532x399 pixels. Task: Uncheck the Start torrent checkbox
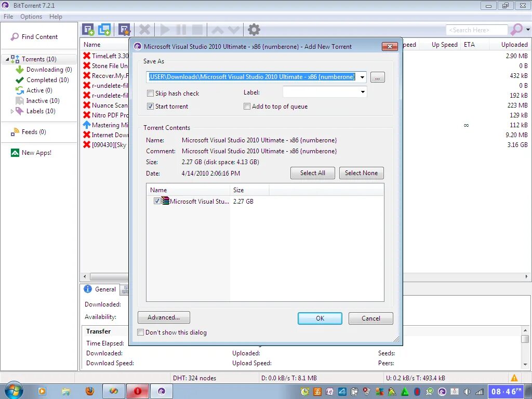(150, 107)
